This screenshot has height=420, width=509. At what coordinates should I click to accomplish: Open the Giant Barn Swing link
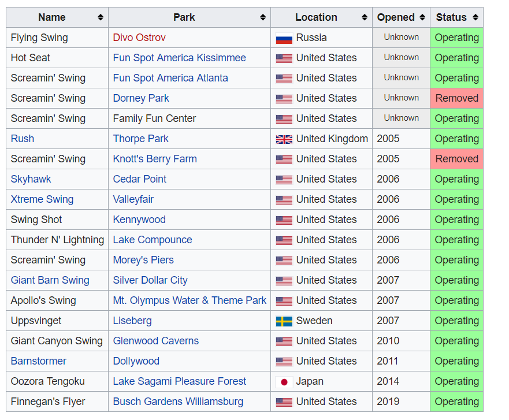[50, 280]
